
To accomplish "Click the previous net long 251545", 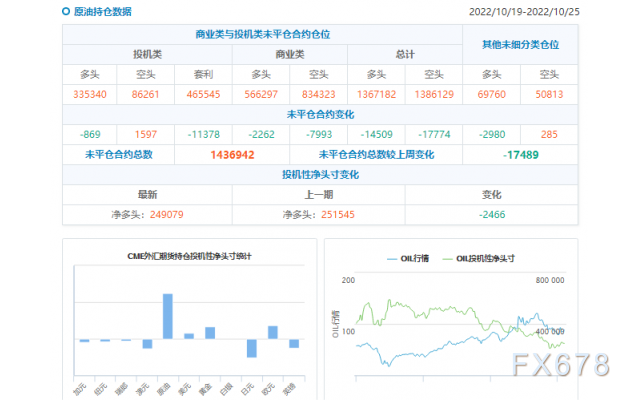I will tap(338, 214).
